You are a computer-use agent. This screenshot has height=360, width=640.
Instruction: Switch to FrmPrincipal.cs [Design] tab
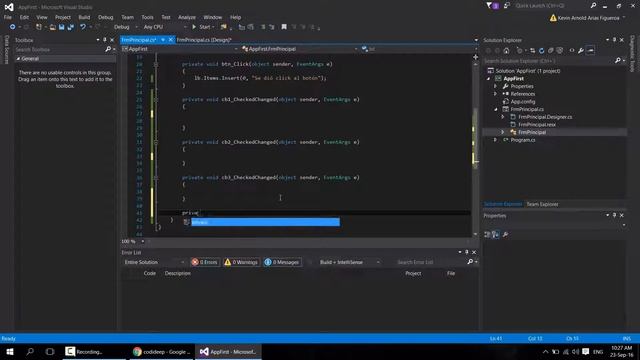pyautogui.click(x=204, y=40)
